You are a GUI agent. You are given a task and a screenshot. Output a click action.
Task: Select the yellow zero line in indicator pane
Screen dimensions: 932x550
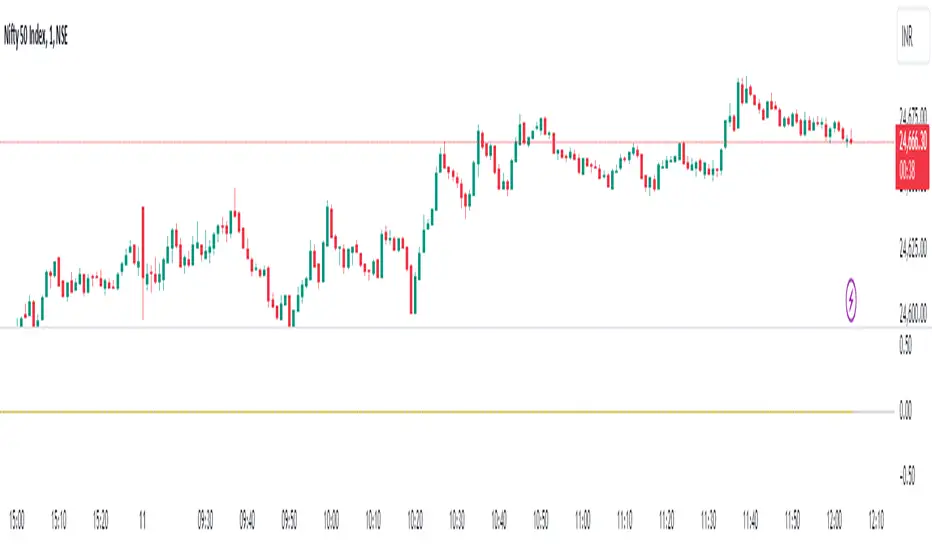pyautogui.click(x=400, y=411)
